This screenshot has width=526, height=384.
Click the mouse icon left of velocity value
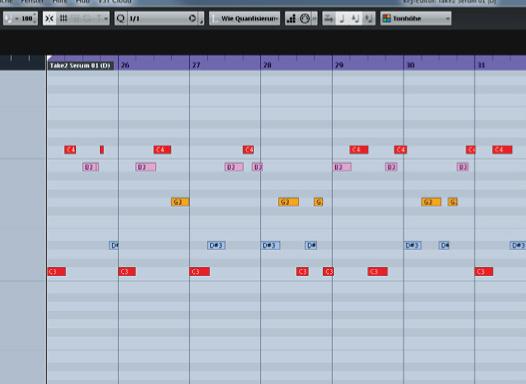pos(8,18)
